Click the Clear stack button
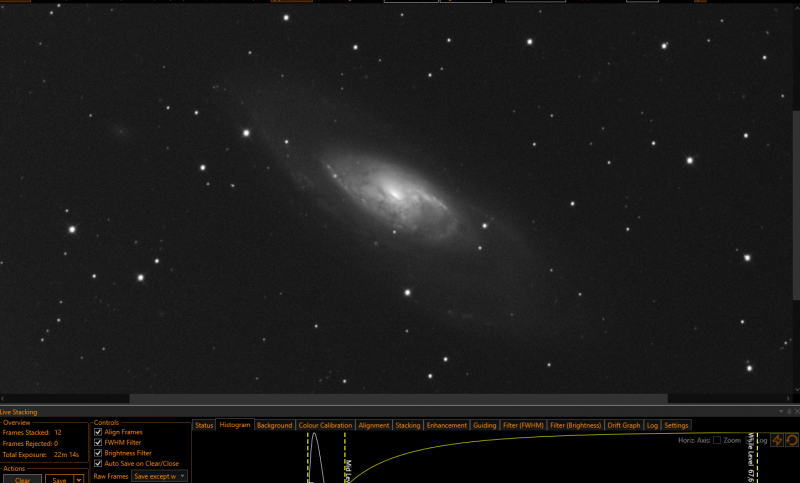This screenshot has height=483, width=800. click(x=22, y=479)
